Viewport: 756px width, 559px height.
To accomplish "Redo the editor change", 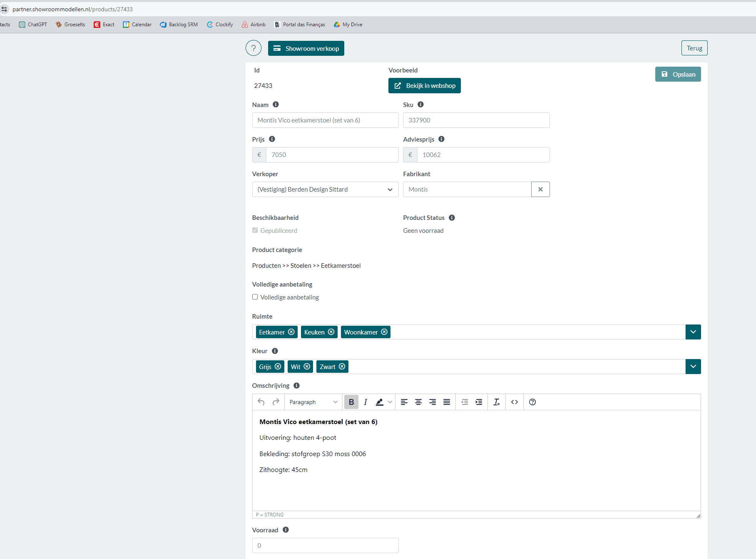I will pyautogui.click(x=276, y=402).
